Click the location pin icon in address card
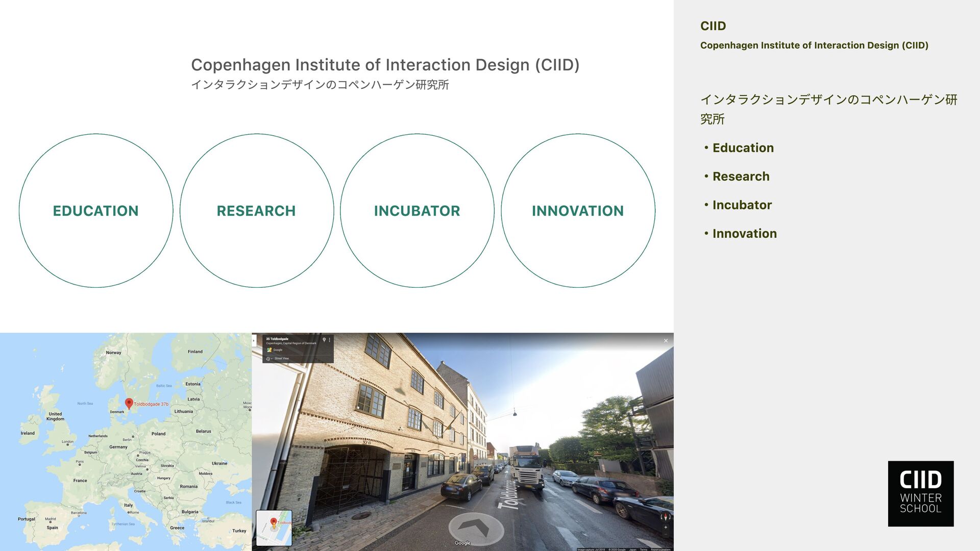The height and width of the screenshot is (551, 980). (324, 340)
